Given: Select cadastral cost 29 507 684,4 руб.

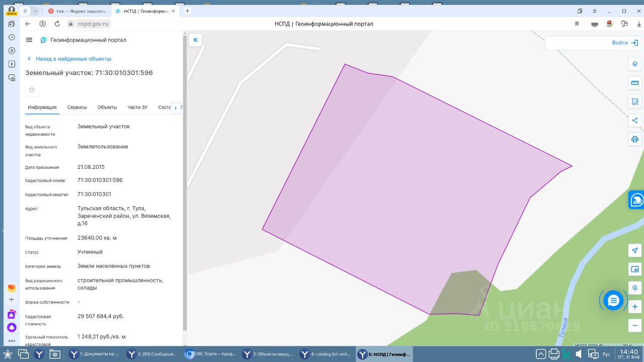Looking at the screenshot, I should (x=101, y=316).
